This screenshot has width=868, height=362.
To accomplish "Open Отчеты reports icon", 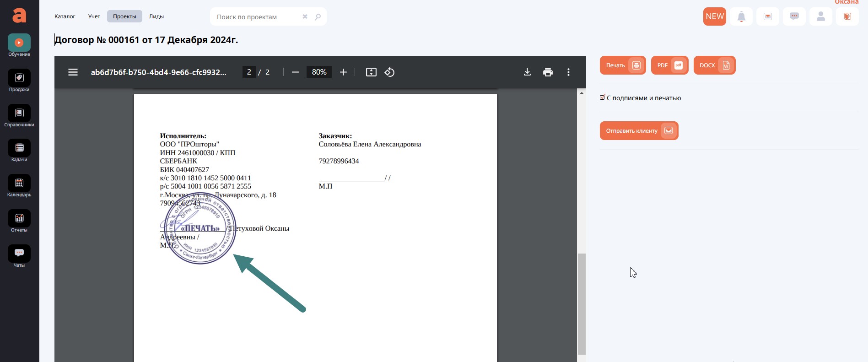I will 19,219.
